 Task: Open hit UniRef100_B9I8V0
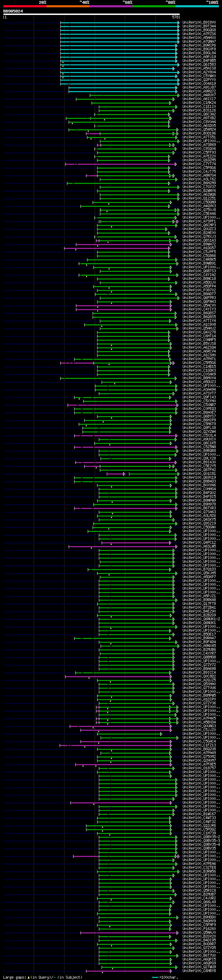pos(199,23)
